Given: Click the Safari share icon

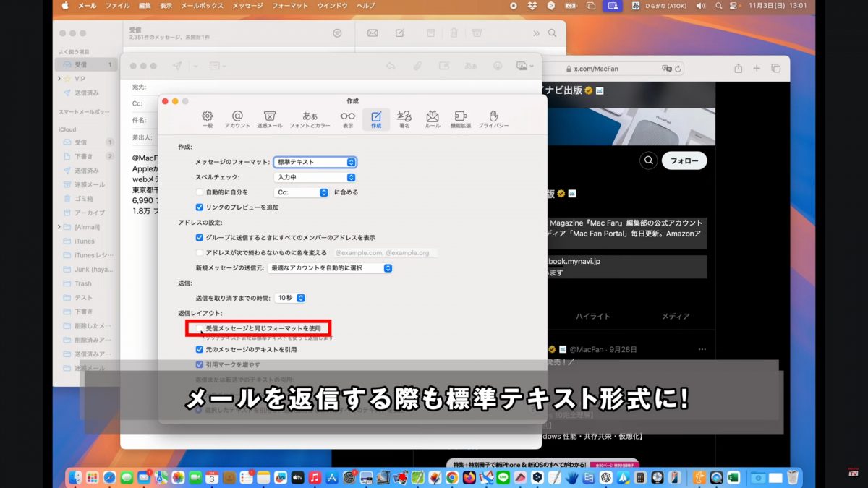Looking at the screenshot, I should coord(738,68).
